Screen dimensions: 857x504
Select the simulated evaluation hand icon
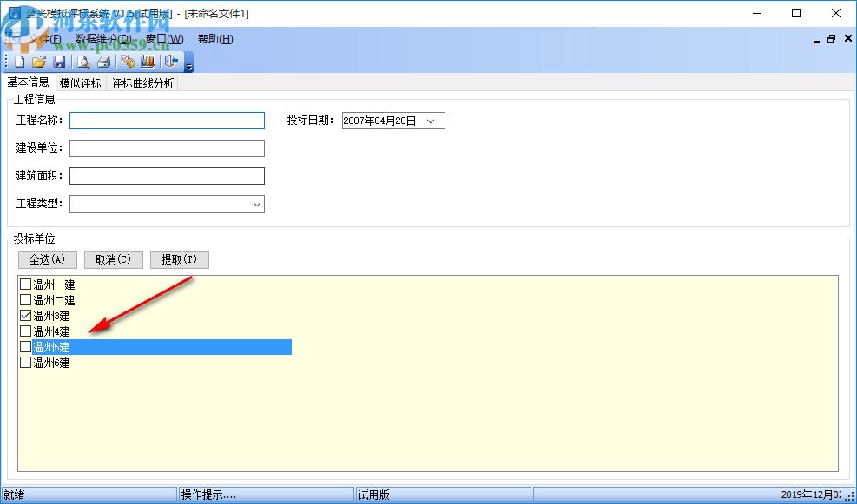coord(127,61)
